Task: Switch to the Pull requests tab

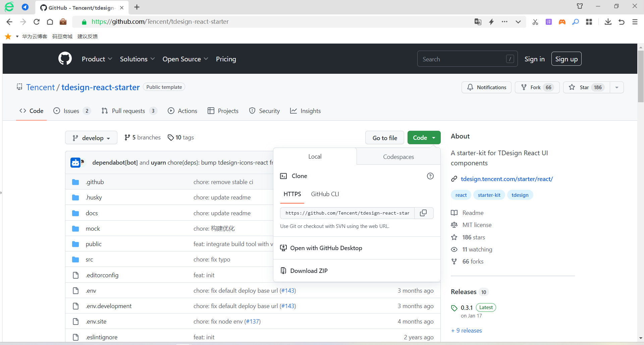Action: [129, 111]
